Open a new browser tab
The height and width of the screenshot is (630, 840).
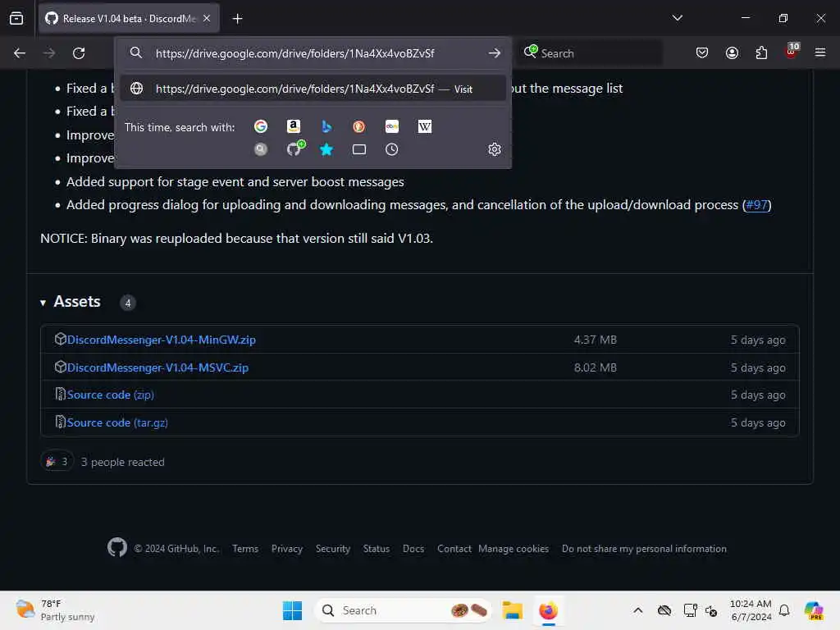(237, 19)
